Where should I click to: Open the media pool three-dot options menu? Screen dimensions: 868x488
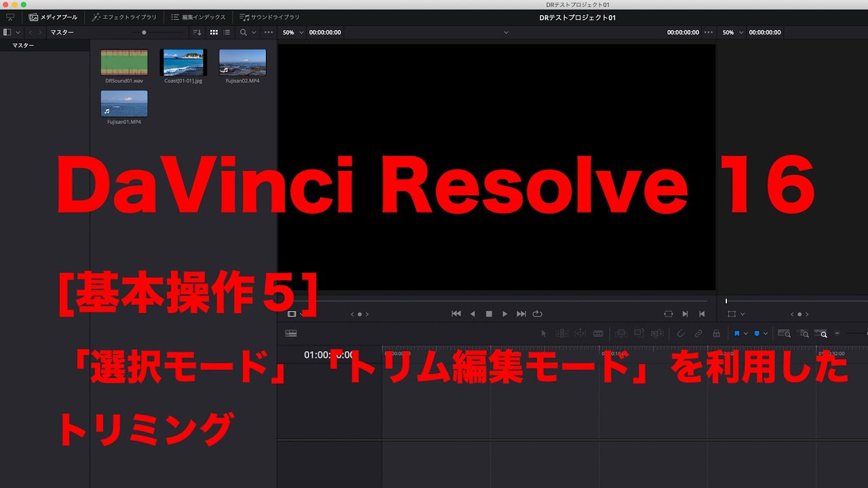pos(269,32)
